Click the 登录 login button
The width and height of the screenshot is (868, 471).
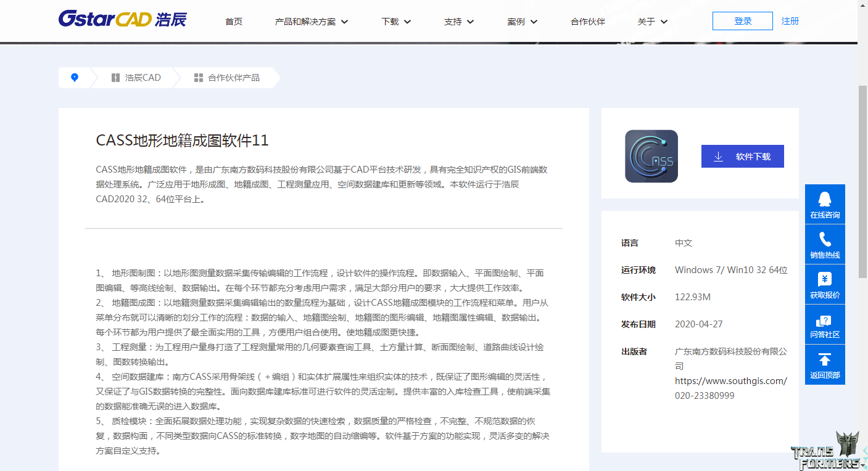pos(743,21)
